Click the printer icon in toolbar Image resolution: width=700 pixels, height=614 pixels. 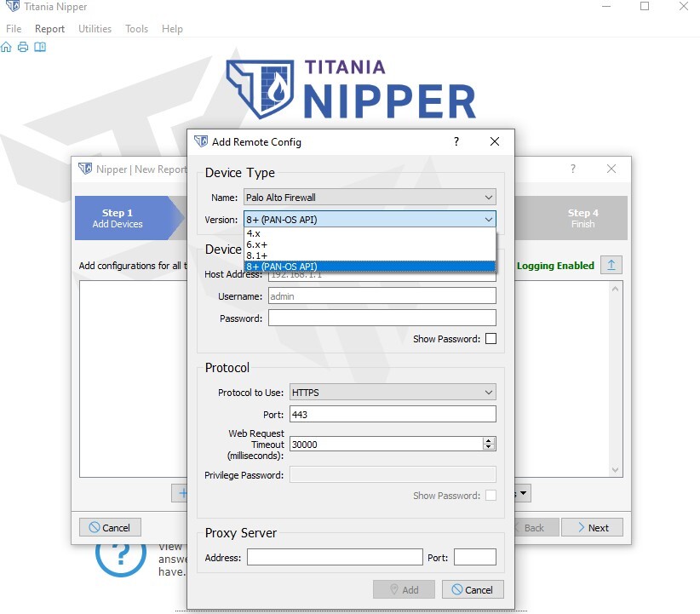click(x=23, y=47)
